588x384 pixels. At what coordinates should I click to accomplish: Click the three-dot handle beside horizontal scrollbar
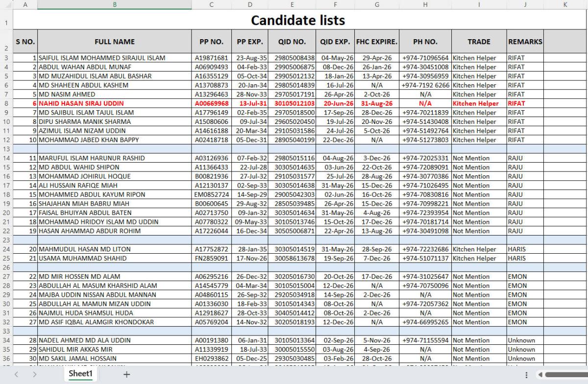[x=526, y=375]
